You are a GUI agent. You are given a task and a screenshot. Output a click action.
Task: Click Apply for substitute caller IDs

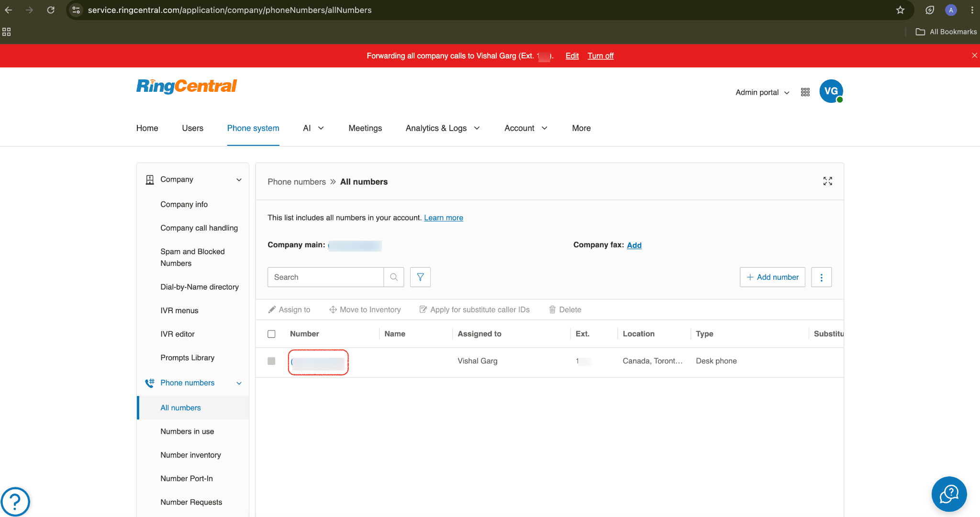(x=475, y=309)
